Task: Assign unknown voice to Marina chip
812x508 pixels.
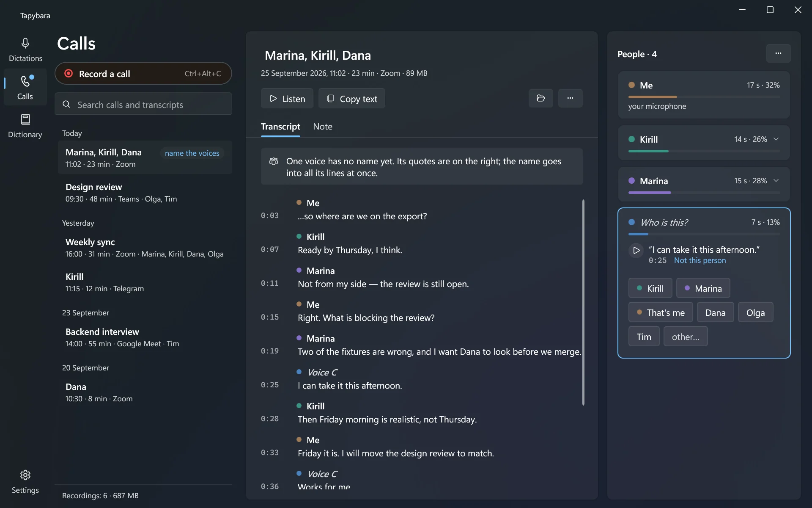Action: [703, 288]
